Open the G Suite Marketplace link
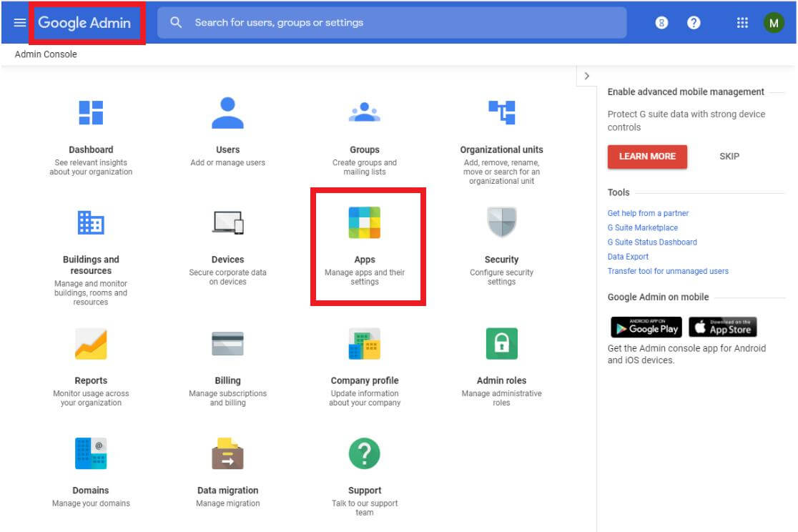798x532 pixels. tap(643, 227)
